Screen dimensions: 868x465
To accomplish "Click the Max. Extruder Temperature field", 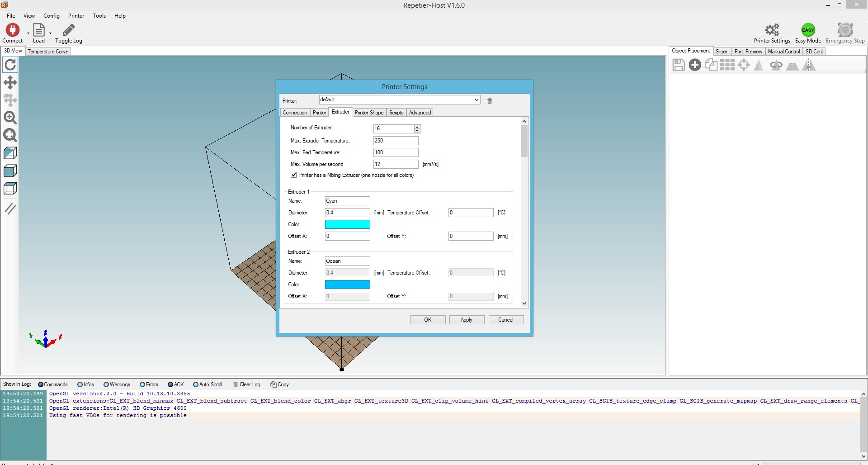I will (x=396, y=141).
